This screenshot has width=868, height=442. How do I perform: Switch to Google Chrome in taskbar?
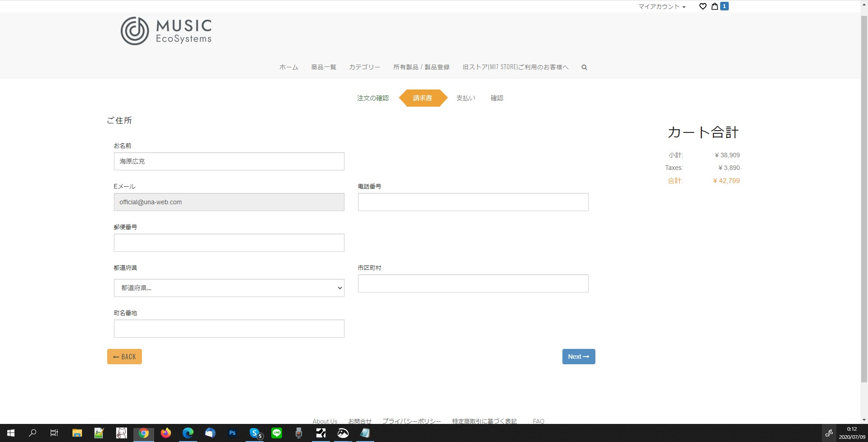pos(144,433)
